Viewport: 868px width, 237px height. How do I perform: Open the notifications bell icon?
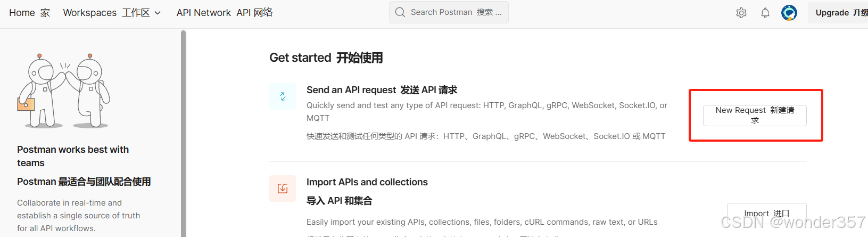pyautogui.click(x=765, y=13)
